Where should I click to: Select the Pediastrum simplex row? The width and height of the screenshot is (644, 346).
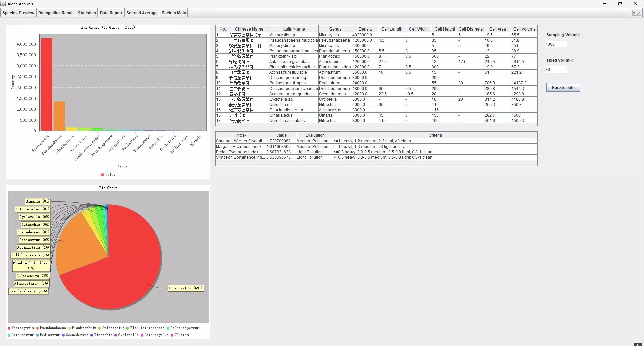(x=376, y=83)
